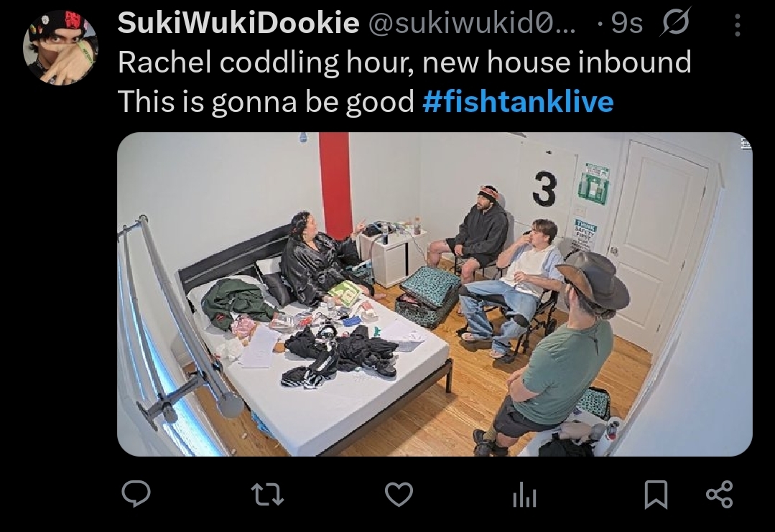The height and width of the screenshot is (532, 775).
Task: Open SukiWukiDookie's profile picture
Action: pyautogui.click(x=60, y=47)
